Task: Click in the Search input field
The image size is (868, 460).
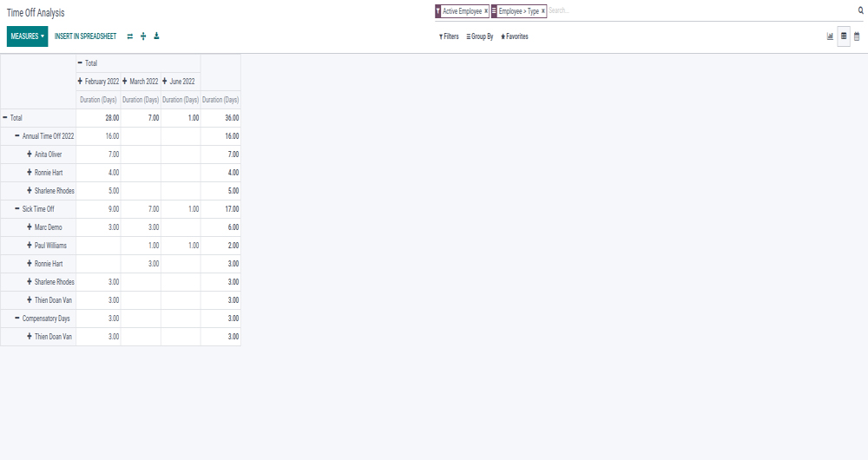Action: tap(694, 11)
